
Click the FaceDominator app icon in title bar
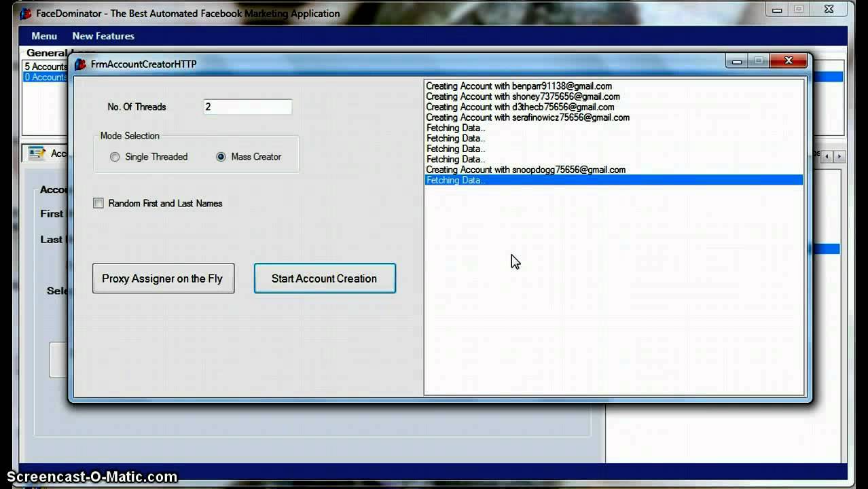(25, 14)
